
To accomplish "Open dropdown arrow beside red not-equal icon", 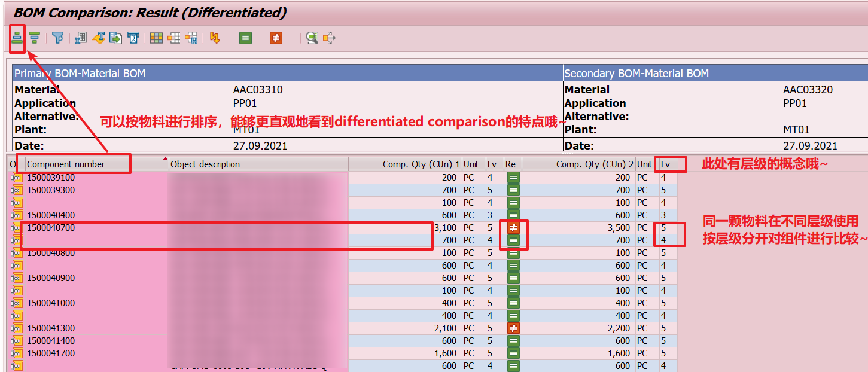I will [x=286, y=39].
